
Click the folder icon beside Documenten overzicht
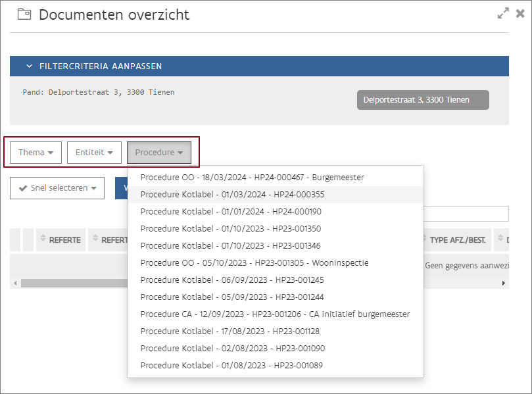click(24, 14)
